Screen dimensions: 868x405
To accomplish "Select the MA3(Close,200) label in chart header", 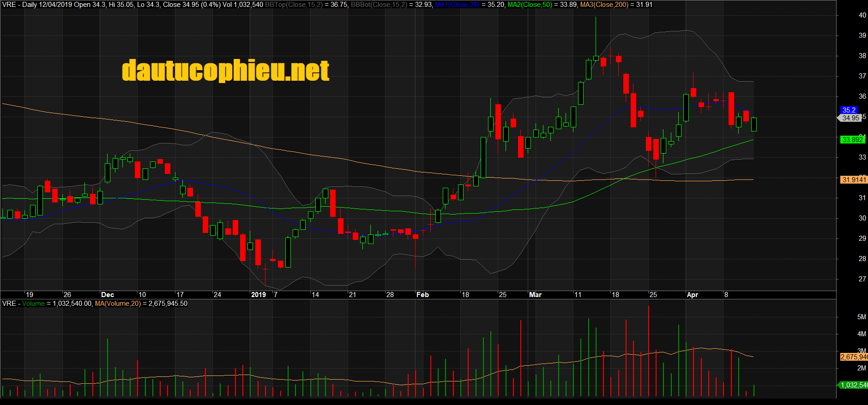I will pos(604,5).
